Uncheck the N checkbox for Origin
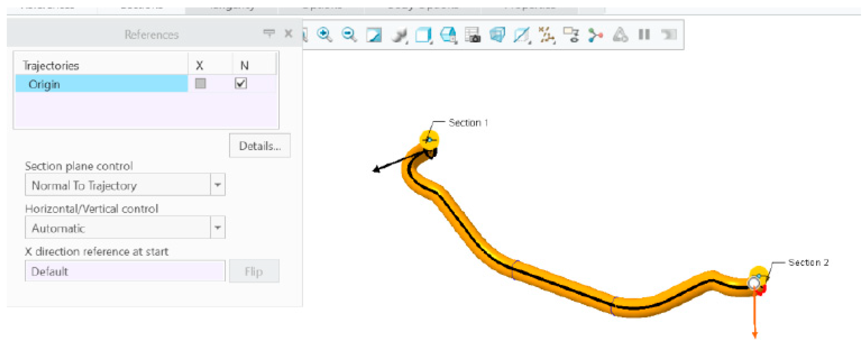 [x=241, y=83]
